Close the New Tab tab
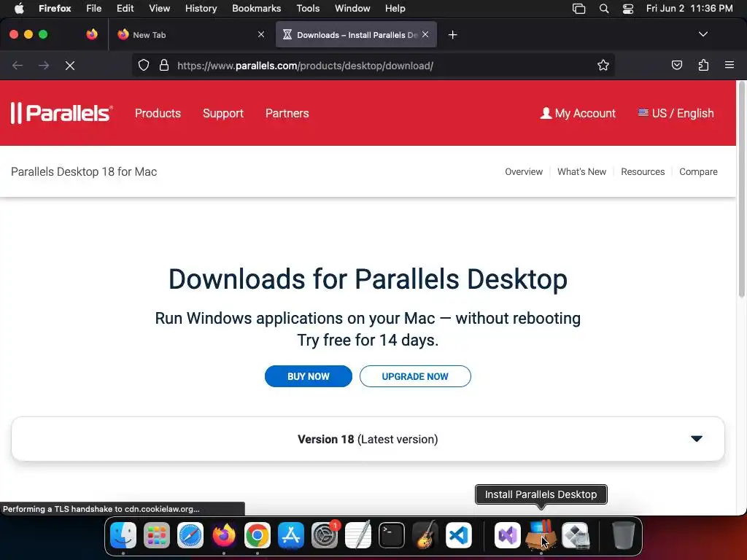Viewport: 747px width, 560px height. pos(261,34)
